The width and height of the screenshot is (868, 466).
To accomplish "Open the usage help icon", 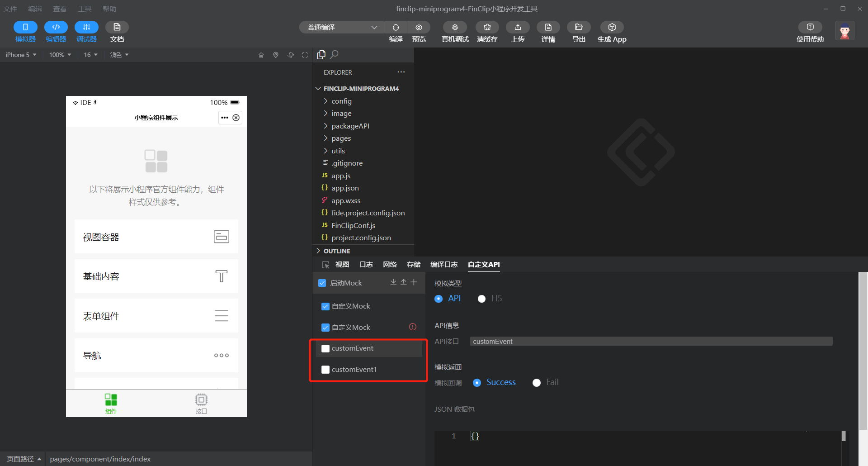I will point(810,27).
